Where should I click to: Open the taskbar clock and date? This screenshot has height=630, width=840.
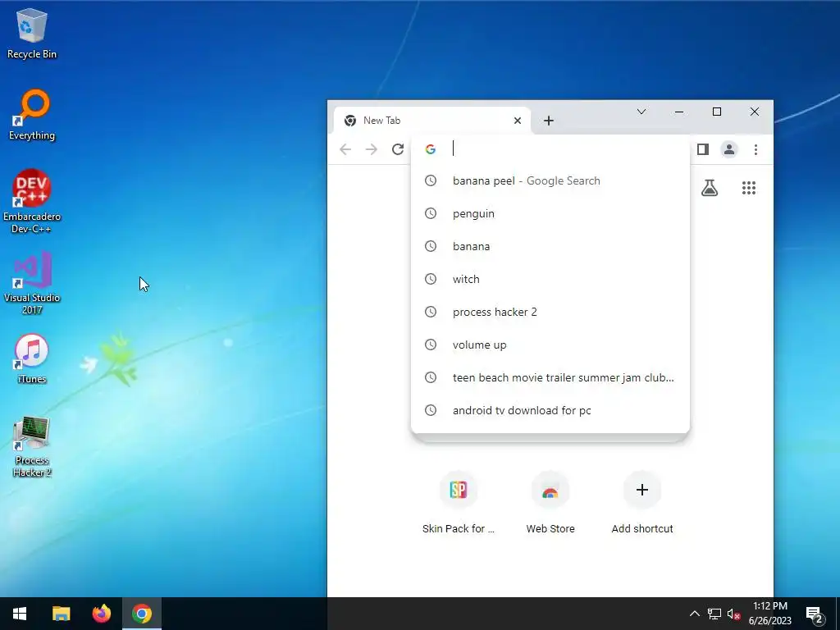[769, 614]
